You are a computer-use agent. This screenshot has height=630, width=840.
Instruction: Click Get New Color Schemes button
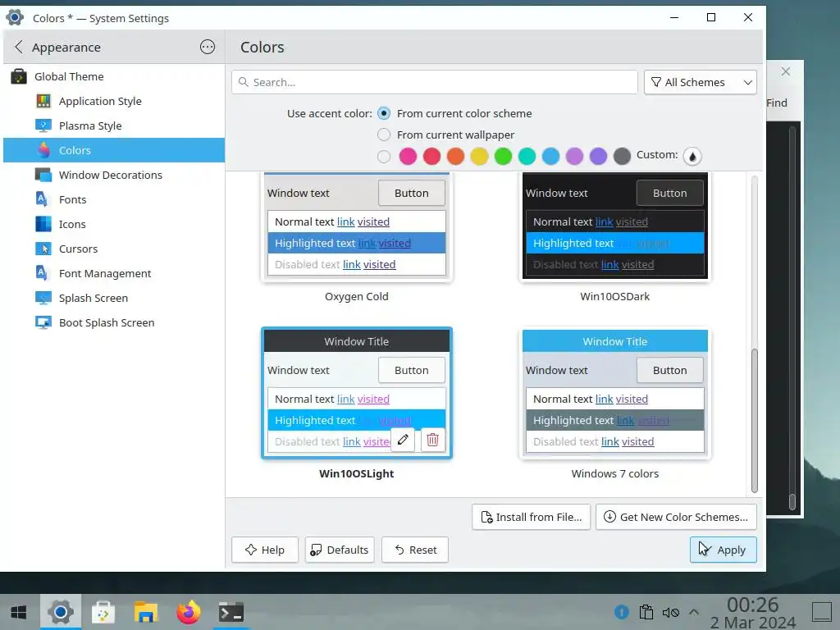pos(676,517)
